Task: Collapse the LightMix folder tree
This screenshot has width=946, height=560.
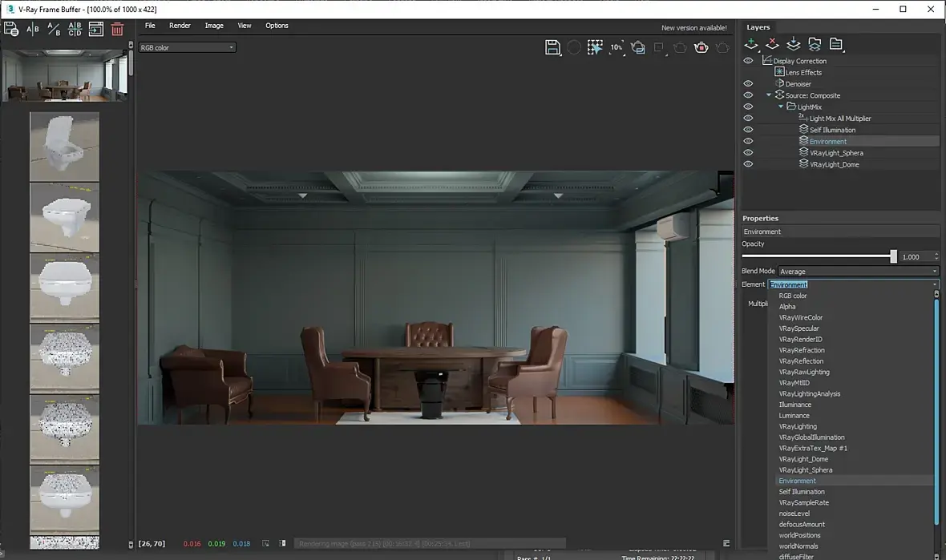Action: (781, 107)
